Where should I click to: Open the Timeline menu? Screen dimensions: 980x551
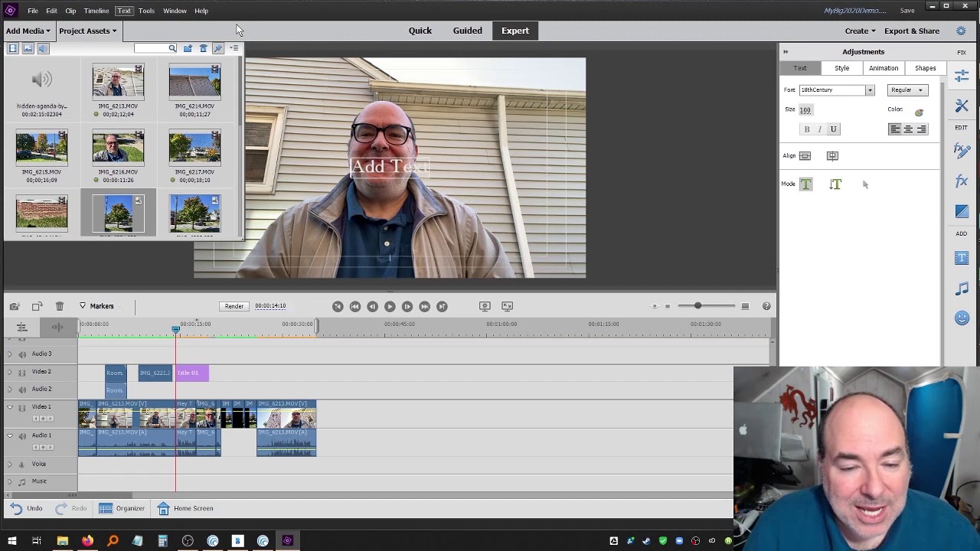pos(96,11)
